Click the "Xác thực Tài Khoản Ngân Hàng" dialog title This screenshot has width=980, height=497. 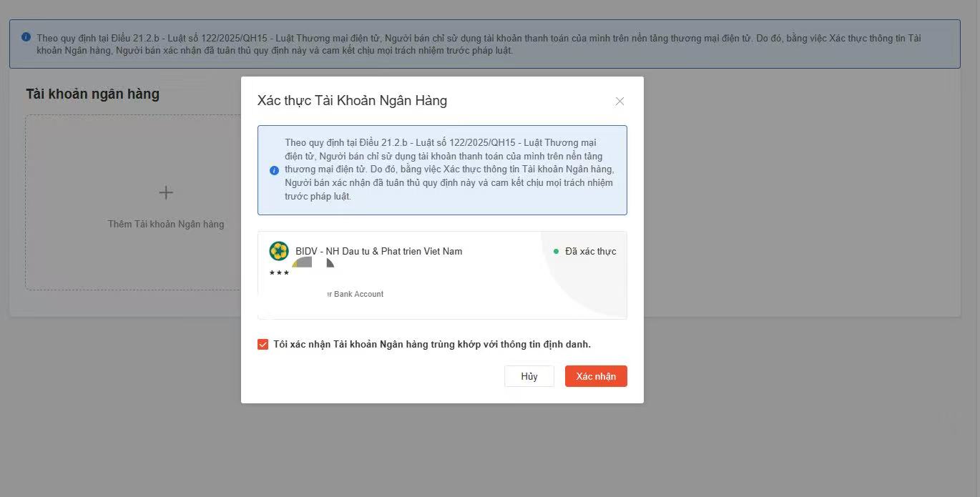(352, 101)
